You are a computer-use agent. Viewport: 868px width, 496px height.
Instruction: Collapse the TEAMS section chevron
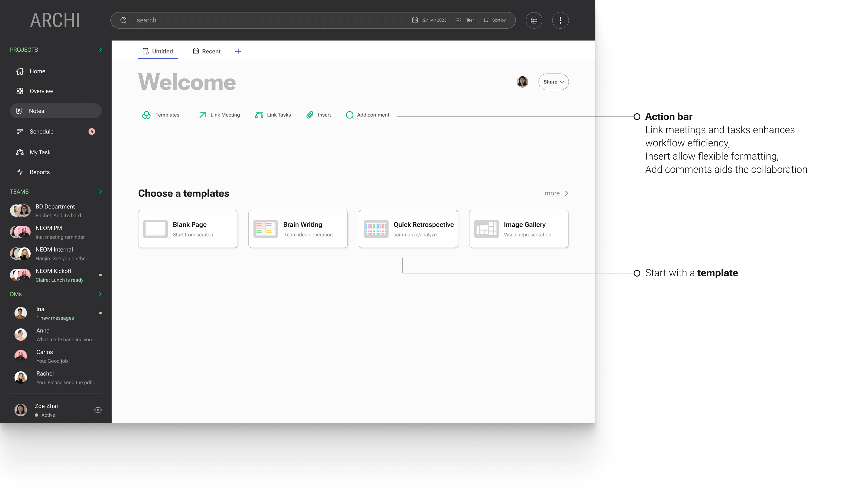pyautogui.click(x=100, y=191)
